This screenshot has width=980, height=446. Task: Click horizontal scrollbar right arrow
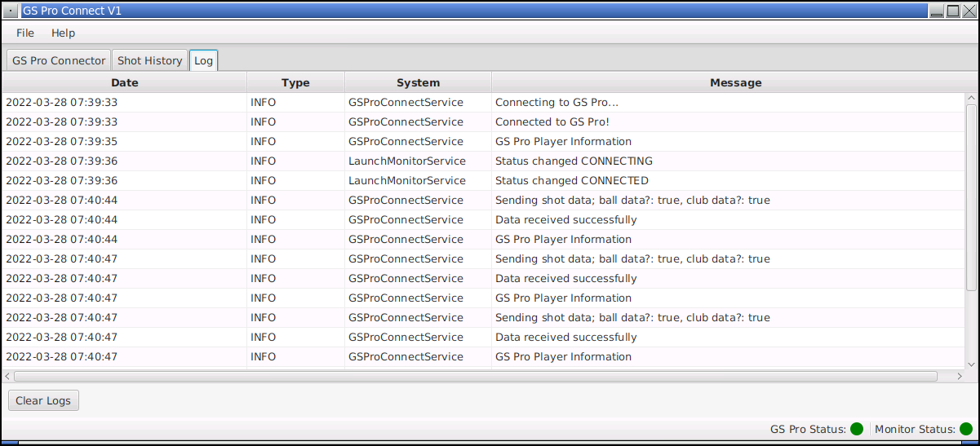pos(960,376)
